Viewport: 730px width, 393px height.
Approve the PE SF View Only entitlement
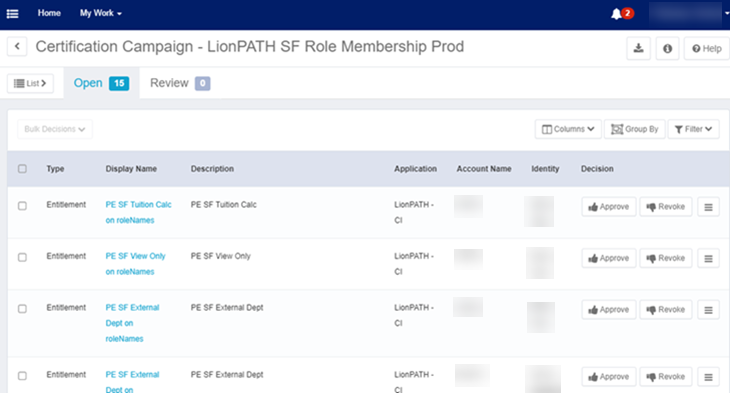pyautogui.click(x=609, y=258)
